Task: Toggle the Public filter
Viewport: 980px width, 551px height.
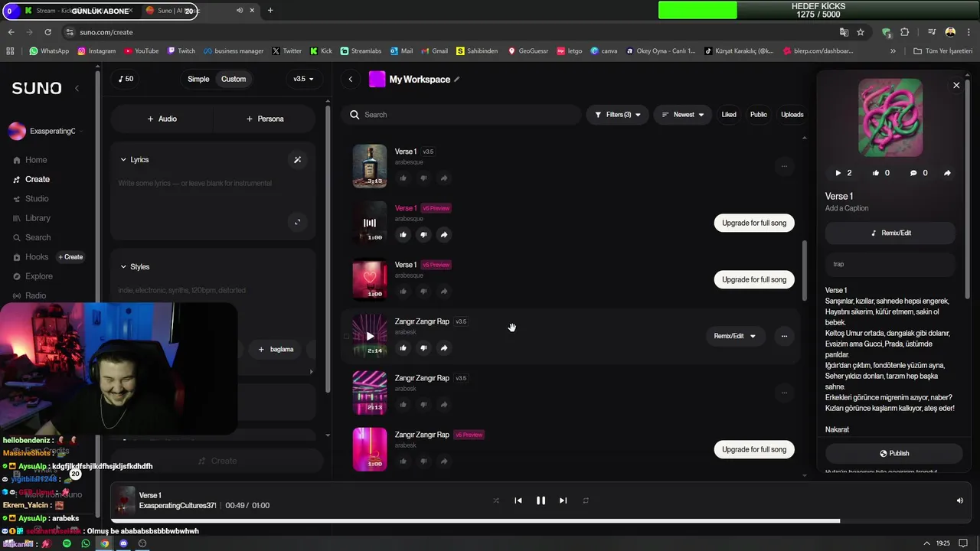Action: [759, 115]
